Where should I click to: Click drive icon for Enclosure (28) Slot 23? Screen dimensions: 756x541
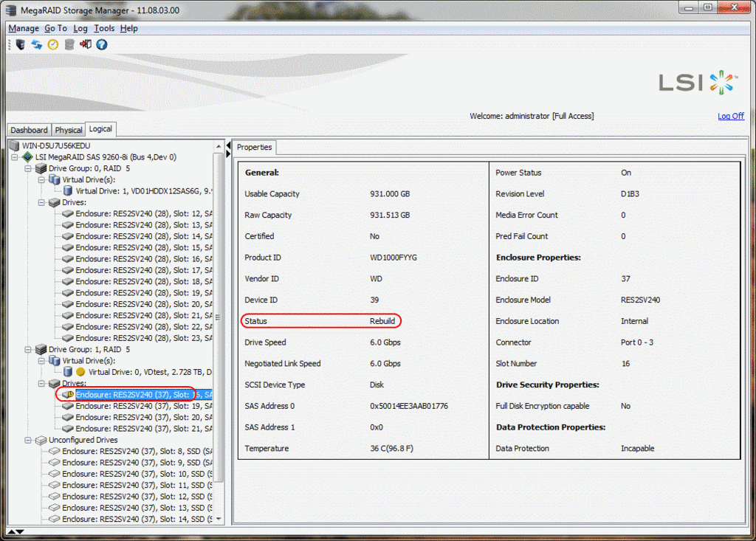tap(68, 338)
